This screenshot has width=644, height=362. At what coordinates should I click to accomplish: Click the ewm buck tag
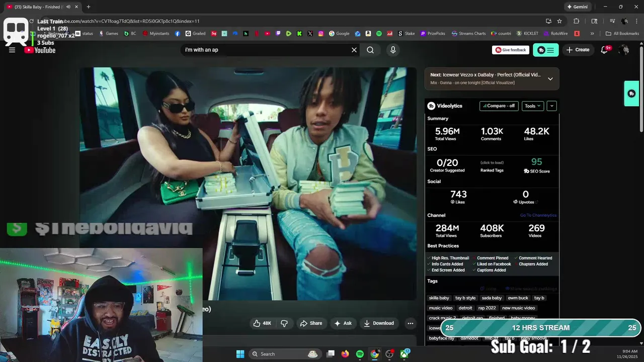[x=518, y=298]
